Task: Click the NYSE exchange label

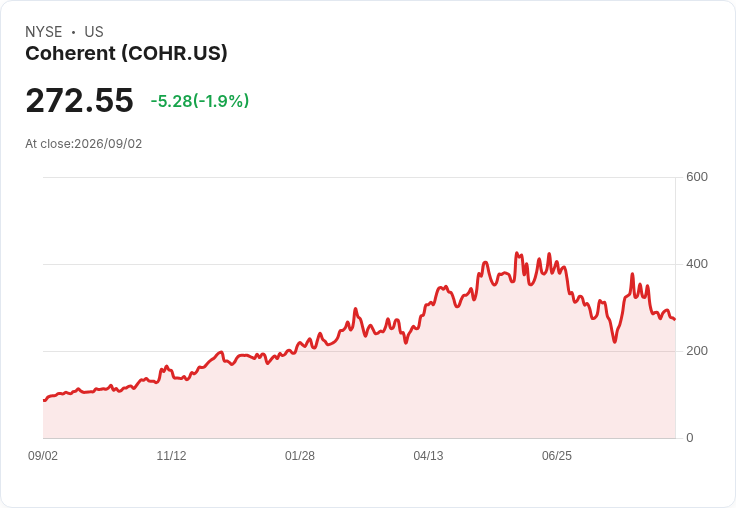Action: (44, 32)
